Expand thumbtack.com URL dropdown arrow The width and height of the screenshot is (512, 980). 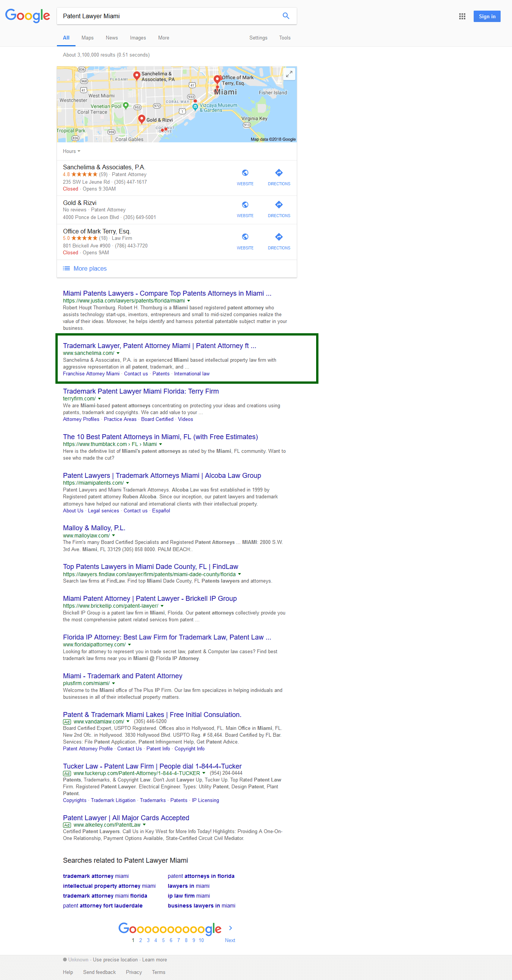tap(161, 444)
